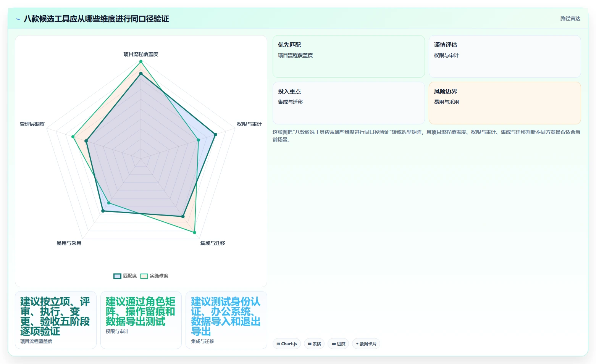Click the 路径雷达 label in the header
Viewport: 596px width, 364px height.
(570, 18)
